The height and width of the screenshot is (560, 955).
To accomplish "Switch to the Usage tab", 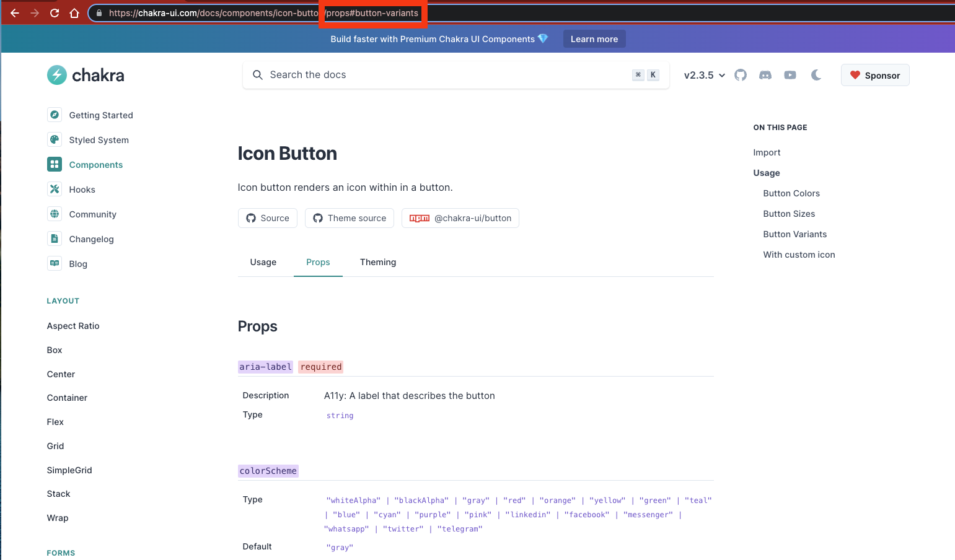I will pos(263,262).
